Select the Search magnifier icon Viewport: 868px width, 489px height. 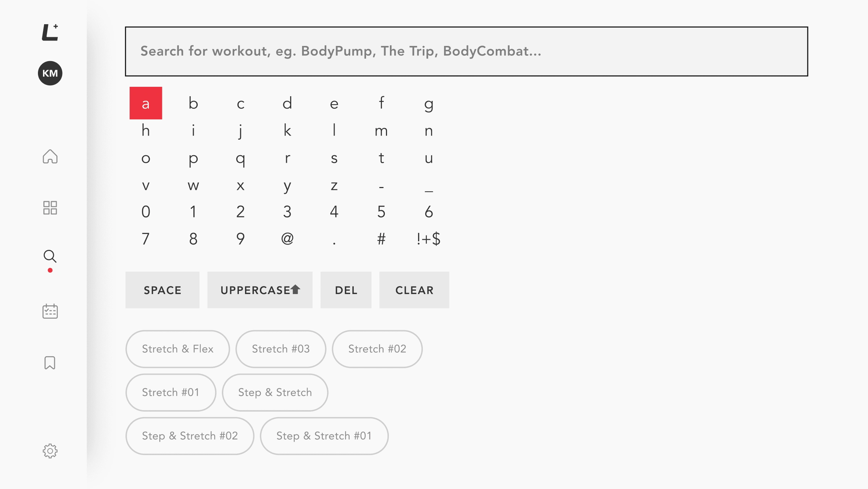(50, 256)
